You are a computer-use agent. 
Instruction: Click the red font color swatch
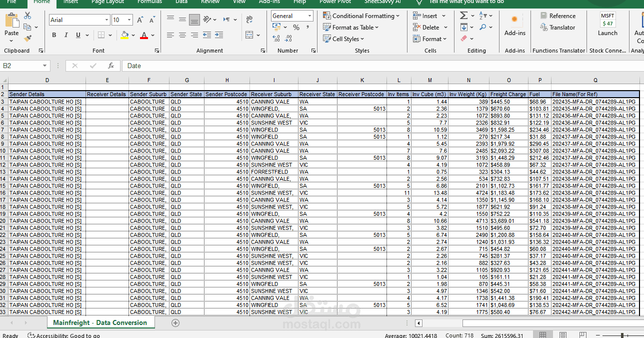(x=144, y=35)
